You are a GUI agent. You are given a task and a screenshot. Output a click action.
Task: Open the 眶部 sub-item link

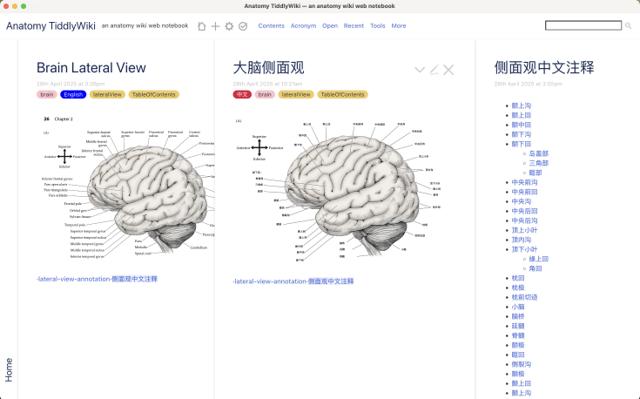pyautogui.click(x=536, y=173)
